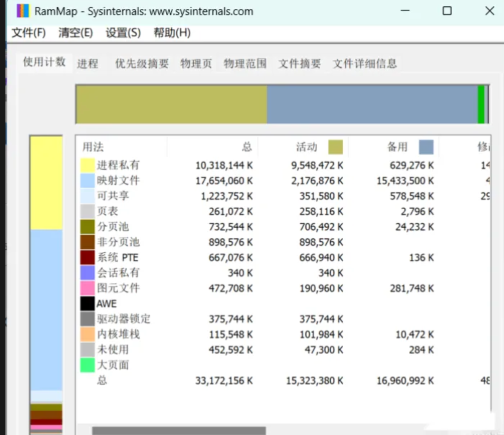
Task: Switch to the 物理范围 tab
Action: 245,63
